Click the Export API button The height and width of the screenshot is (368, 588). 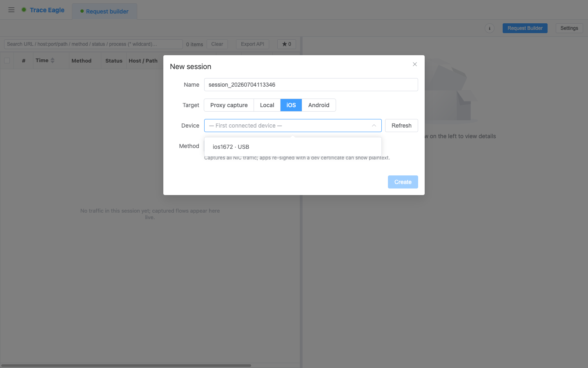point(252,44)
